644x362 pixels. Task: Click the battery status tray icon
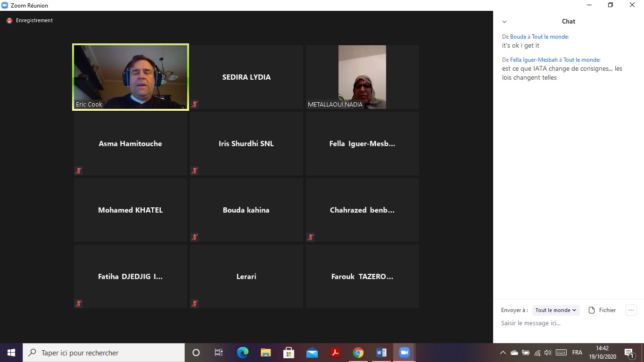526,353
